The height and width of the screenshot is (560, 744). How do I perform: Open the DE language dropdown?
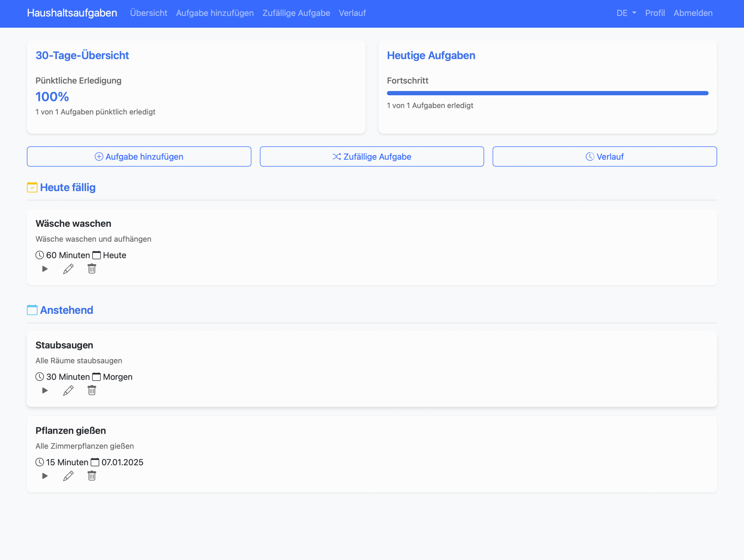pyautogui.click(x=626, y=13)
